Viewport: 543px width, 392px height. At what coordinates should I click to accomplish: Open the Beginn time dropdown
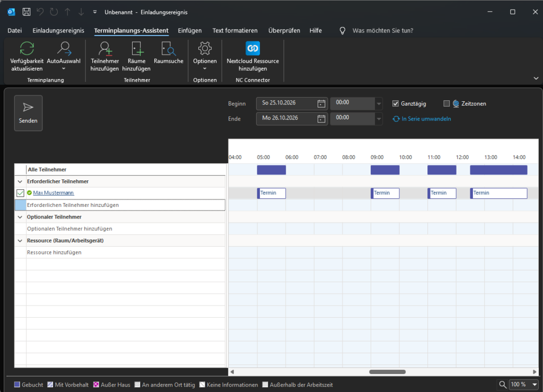(379, 103)
